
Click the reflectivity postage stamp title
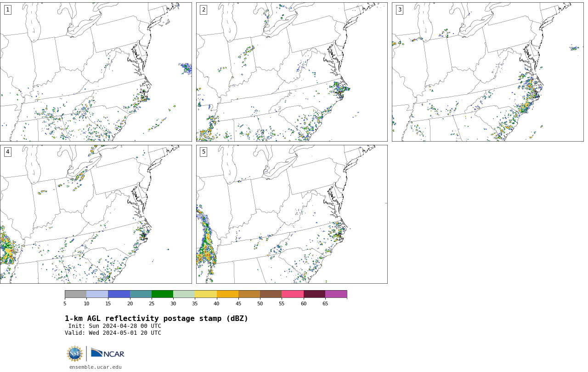tap(156, 319)
